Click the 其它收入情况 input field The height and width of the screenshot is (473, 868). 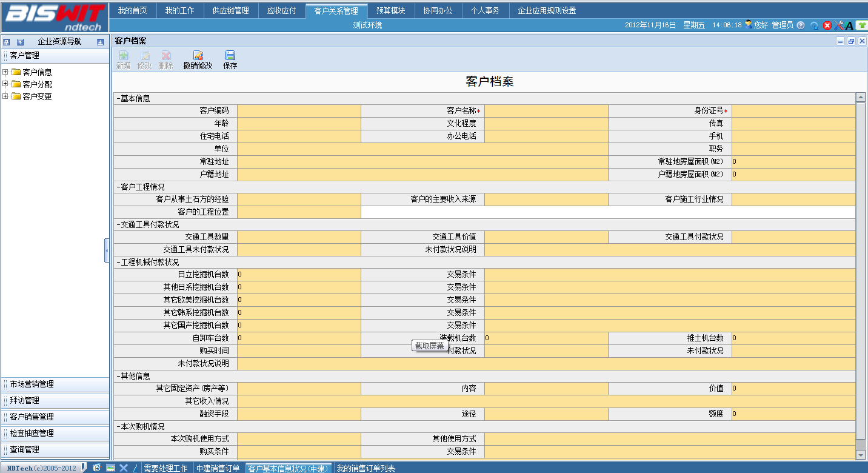[x=546, y=401]
